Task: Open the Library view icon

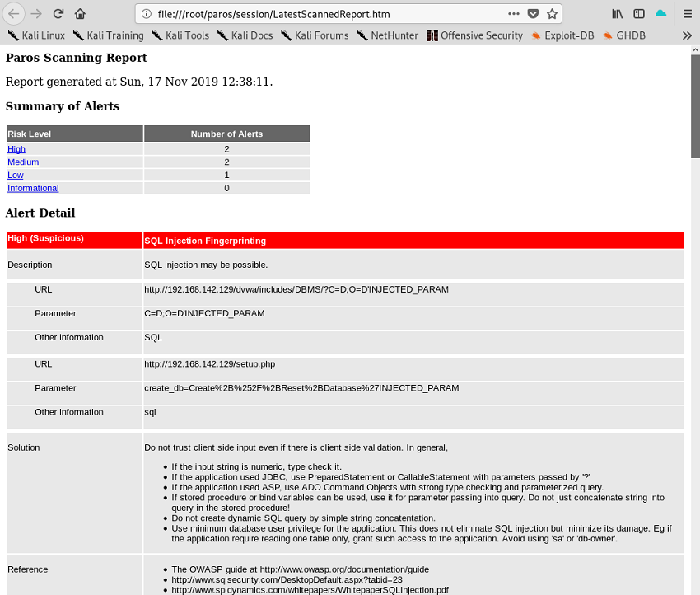Action: [618, 14]
